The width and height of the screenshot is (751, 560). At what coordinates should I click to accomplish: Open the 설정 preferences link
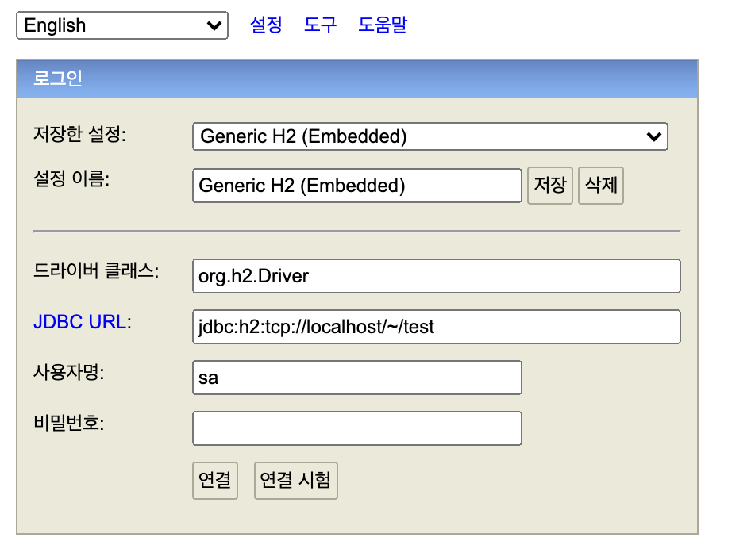[266, 25]
